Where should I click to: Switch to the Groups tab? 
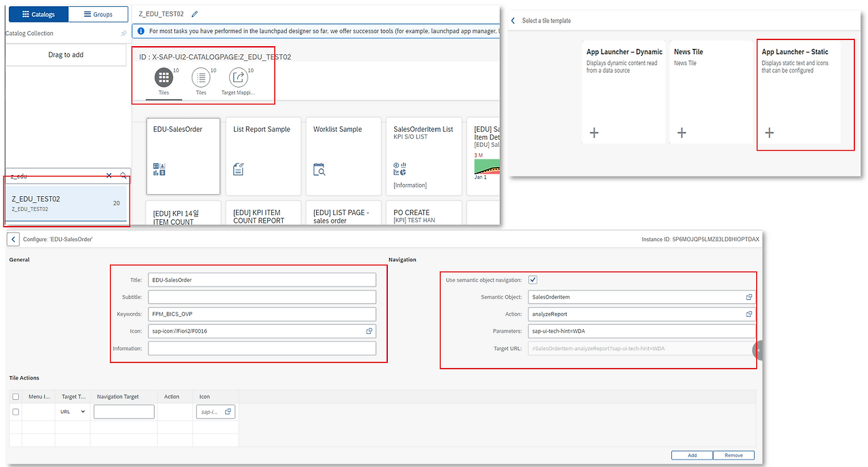pos(98,14)
